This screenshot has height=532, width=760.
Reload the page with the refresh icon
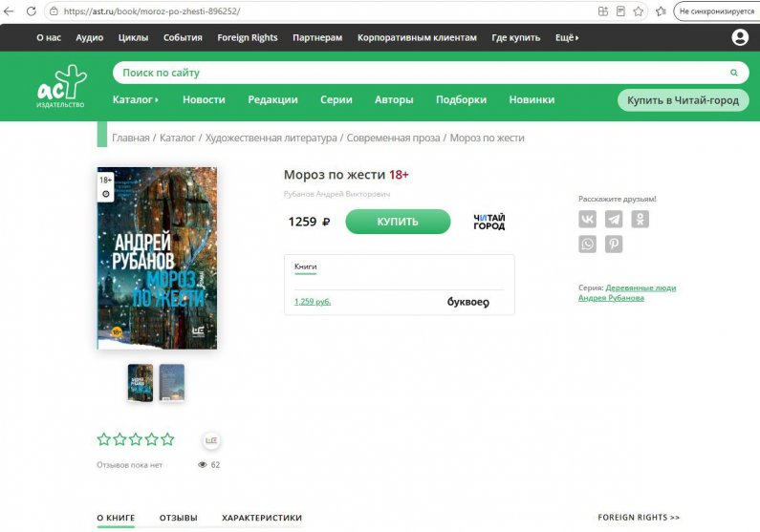pyautogui.click(x=32, y=11)
